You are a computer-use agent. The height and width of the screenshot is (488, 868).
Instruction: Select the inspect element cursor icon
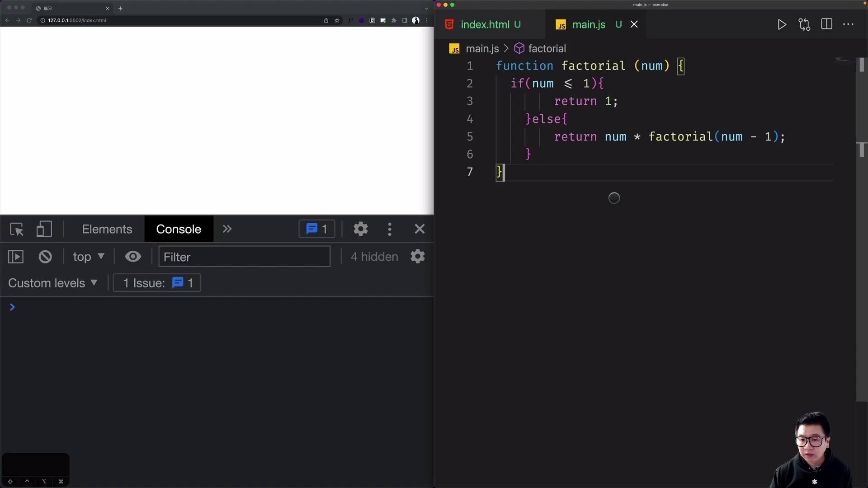point(16,229)
